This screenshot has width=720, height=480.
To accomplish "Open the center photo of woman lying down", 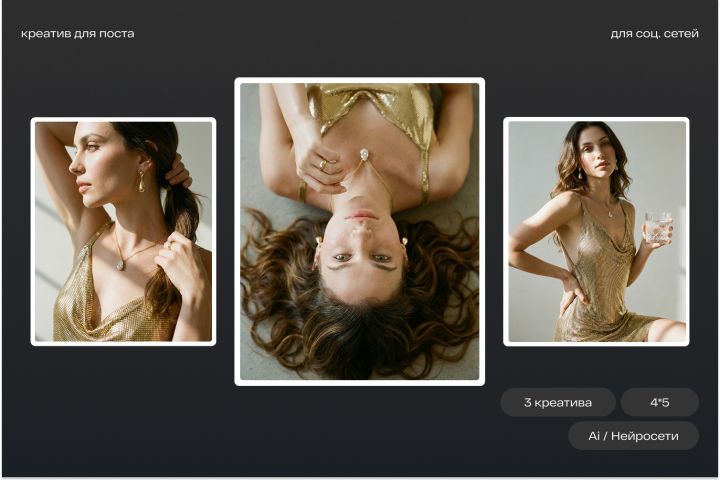I will 360,232.
